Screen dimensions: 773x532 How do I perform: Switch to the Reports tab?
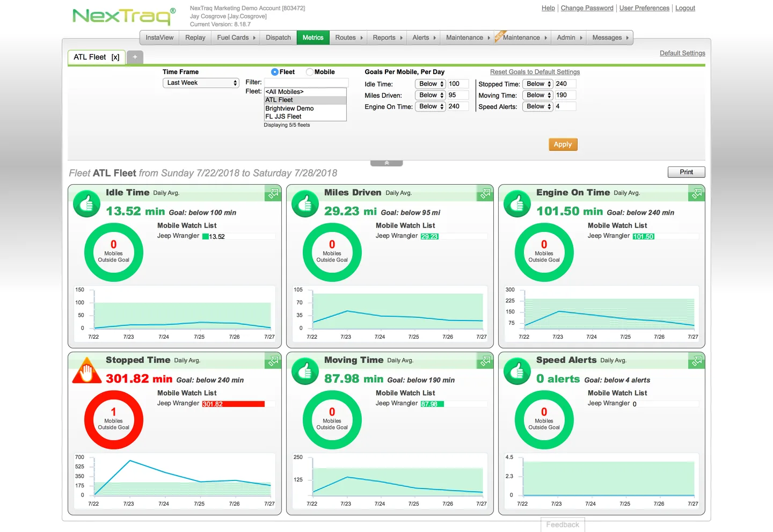[384, 38]
